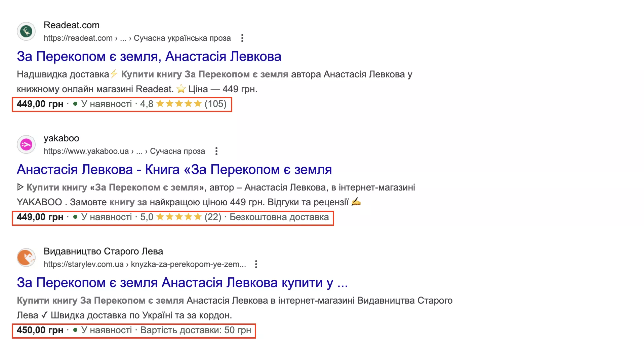
Task: Open the "За Перекопом є земля, Анастасія Левкова" link
Action: (x=149, y=56)
